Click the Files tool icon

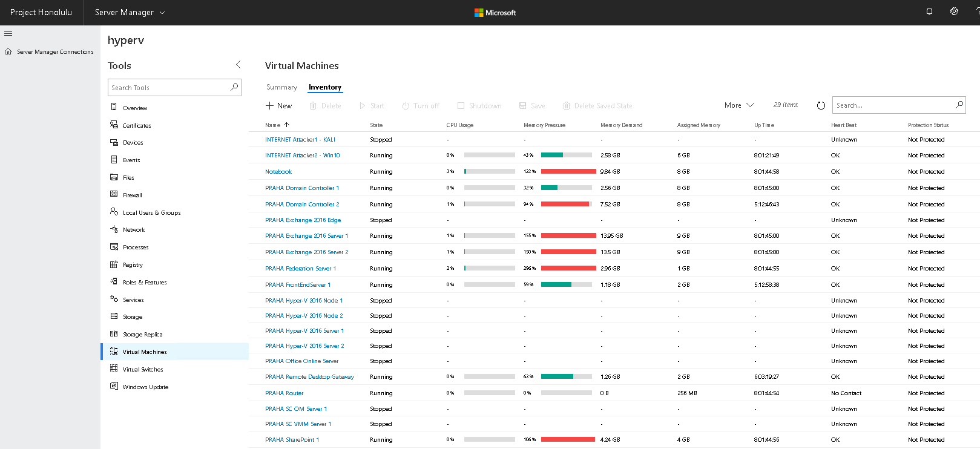click(x=114, y=177)
